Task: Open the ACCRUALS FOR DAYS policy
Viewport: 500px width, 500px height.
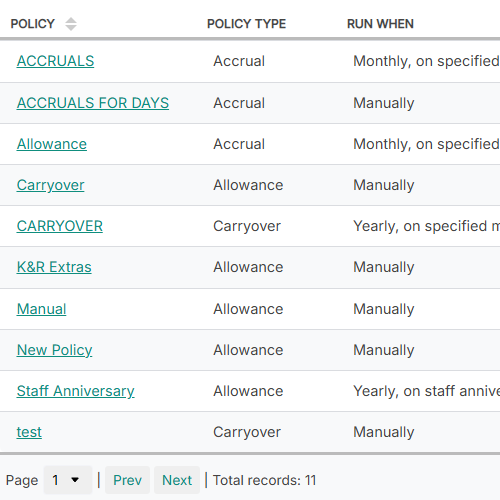Action: pyautogui.click(x=93, y=103)
